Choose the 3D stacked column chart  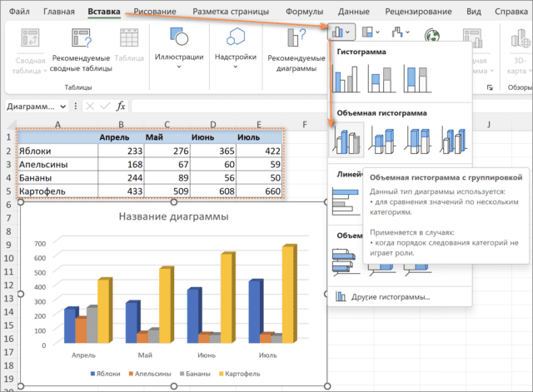(x=382, y=140)
